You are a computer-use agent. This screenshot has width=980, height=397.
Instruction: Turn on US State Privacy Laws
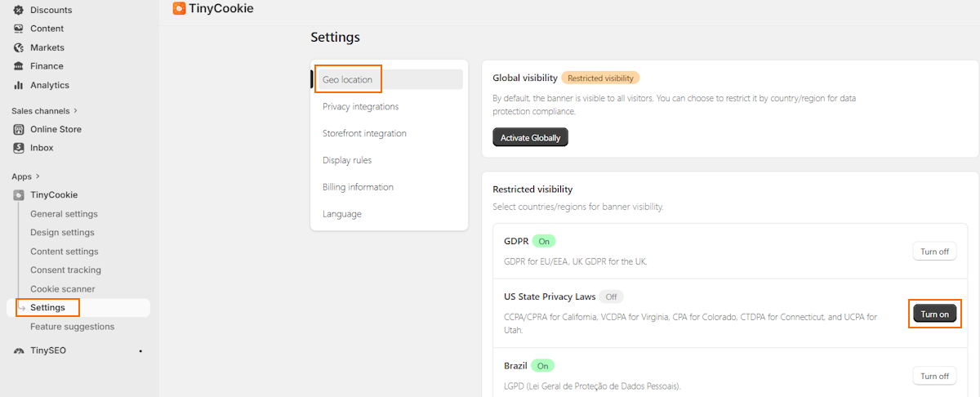934,314
